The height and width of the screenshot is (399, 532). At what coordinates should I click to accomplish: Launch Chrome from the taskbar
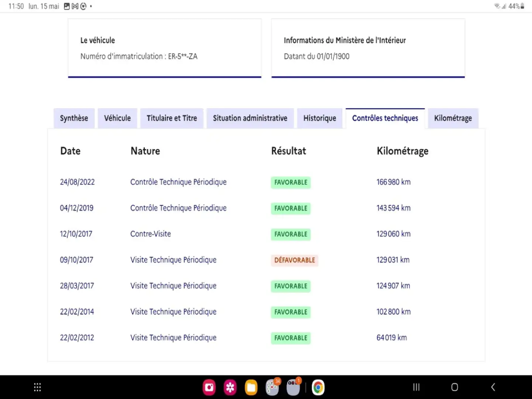(318, 387)
